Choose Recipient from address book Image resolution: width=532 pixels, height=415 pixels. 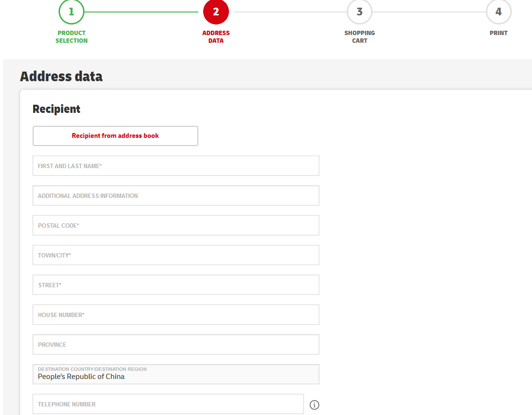point(115,136)
